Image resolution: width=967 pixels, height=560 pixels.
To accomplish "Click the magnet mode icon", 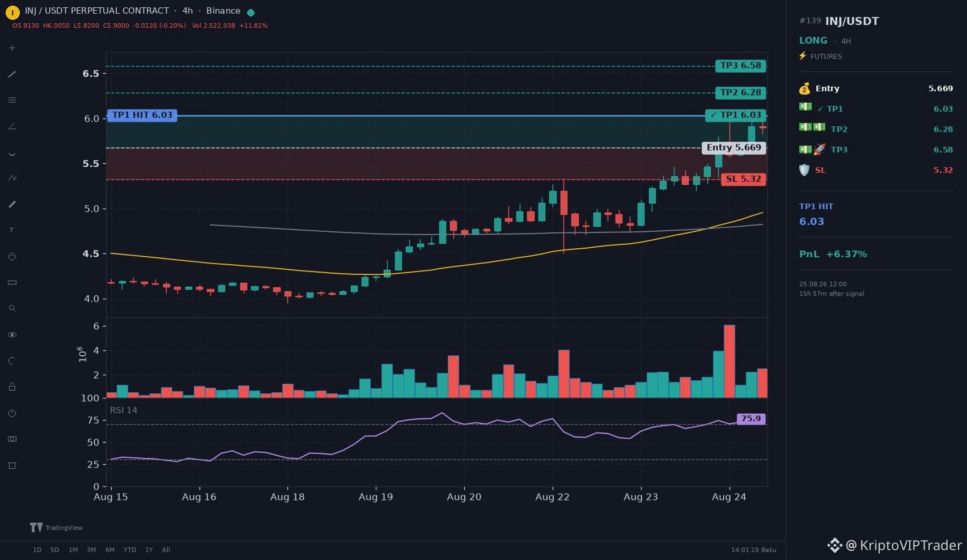I will (x=12, y=360).
